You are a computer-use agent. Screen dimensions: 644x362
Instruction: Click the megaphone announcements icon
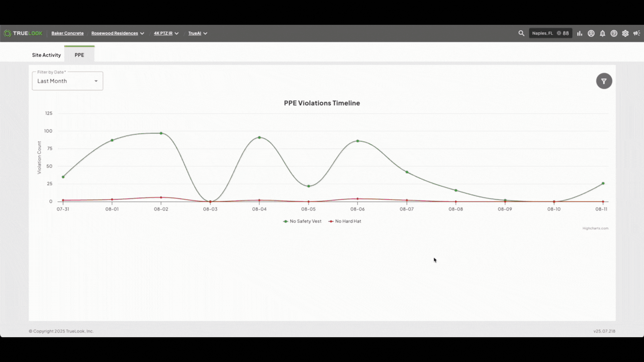[637, 33]
